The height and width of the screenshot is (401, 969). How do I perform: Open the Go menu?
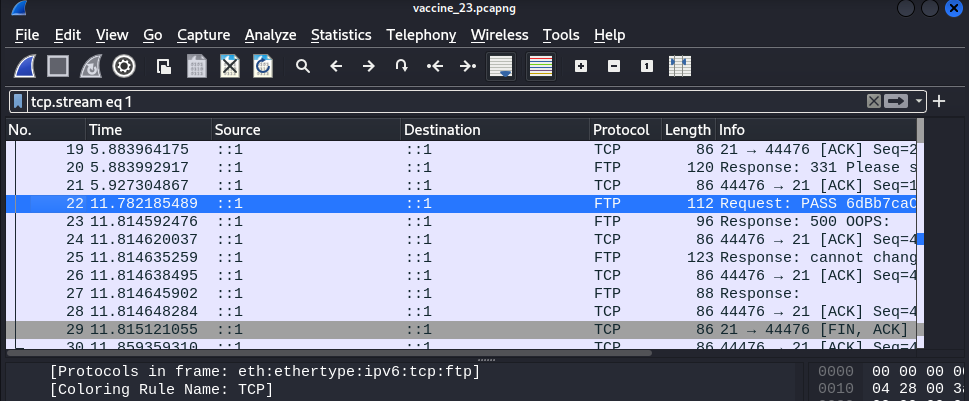[x=153, y=35]
